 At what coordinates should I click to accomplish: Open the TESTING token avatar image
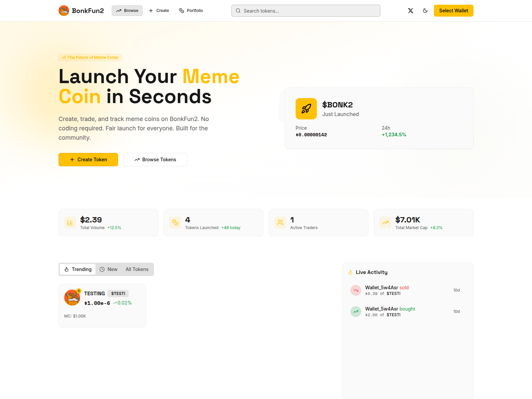(x=72, y=298)
